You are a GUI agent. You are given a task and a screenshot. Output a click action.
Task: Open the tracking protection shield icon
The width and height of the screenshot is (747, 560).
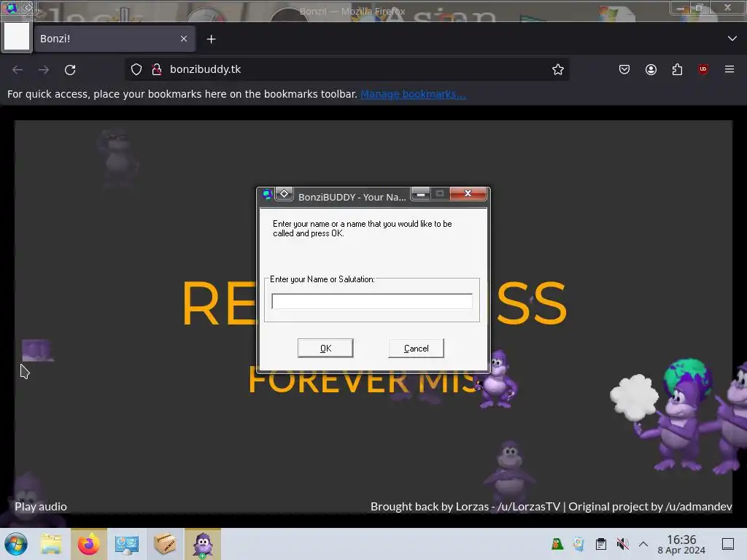coord(136,69)
